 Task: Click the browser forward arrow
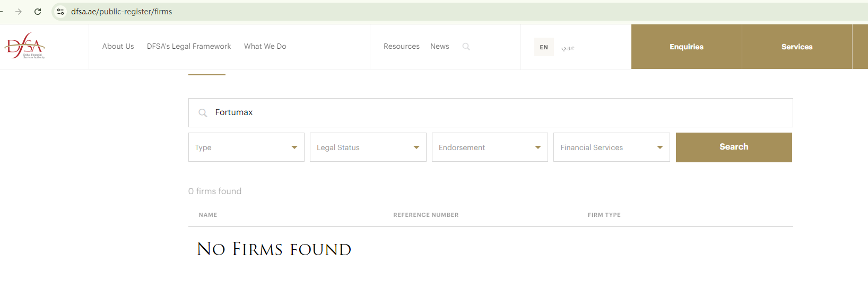[19, 12]
